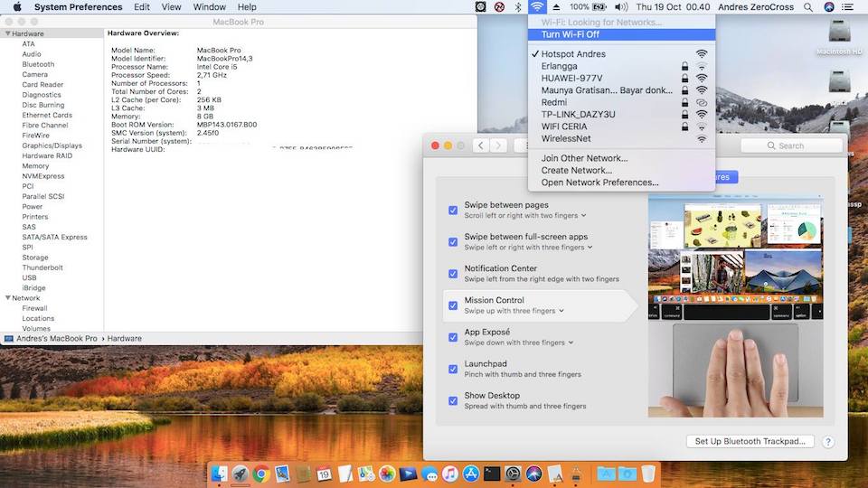Click the eject icon in the menu bar
The image size is (868, 488).
[x=556, y=7]
